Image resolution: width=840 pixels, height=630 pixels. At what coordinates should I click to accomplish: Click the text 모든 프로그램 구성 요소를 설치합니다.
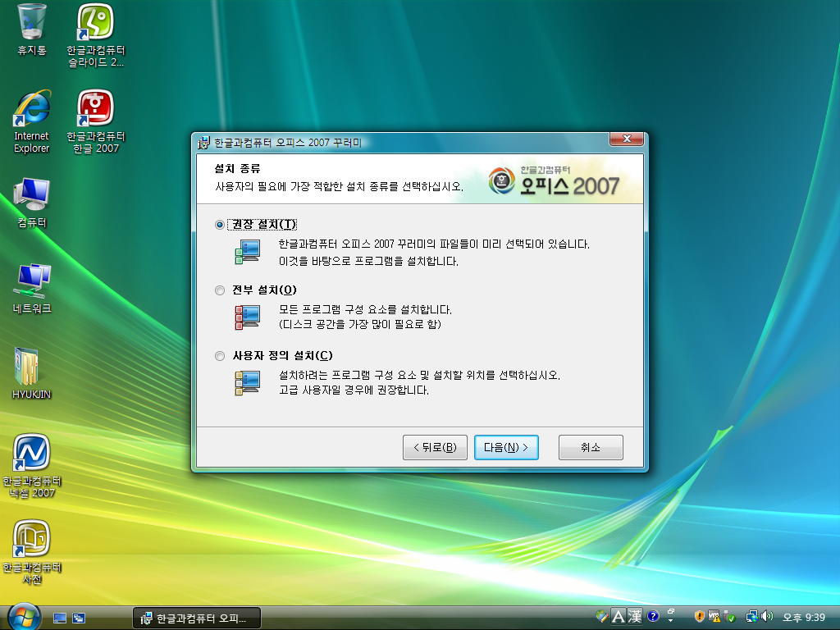(365, 309)
